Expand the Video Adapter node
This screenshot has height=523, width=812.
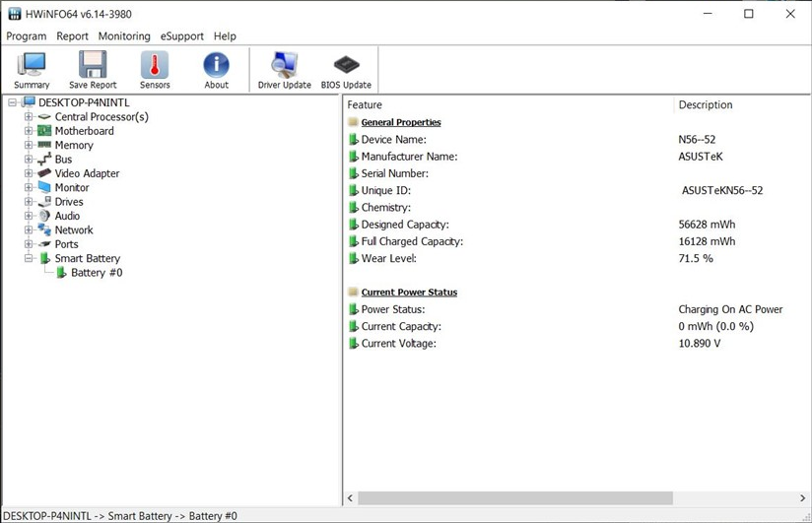coord(29,173)
